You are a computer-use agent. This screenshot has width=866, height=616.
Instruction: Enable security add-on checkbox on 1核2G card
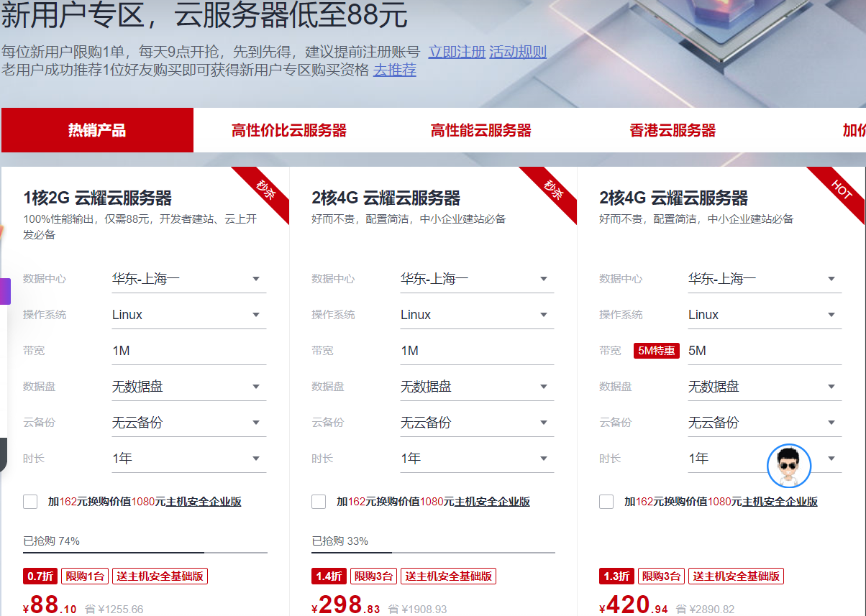[30, 502]
